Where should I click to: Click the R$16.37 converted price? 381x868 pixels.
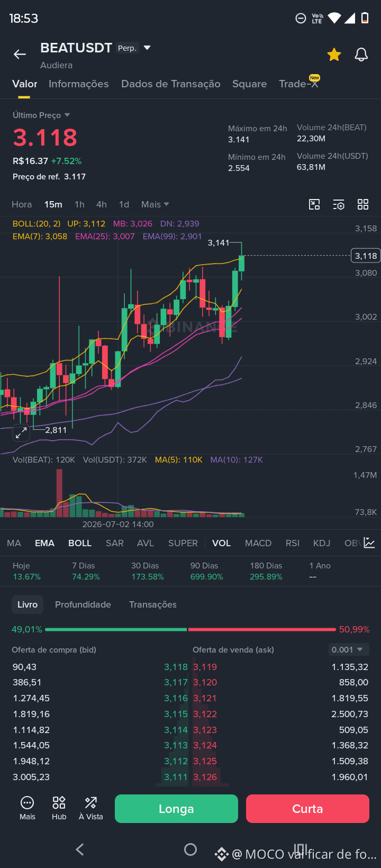(x=30, y=161)
